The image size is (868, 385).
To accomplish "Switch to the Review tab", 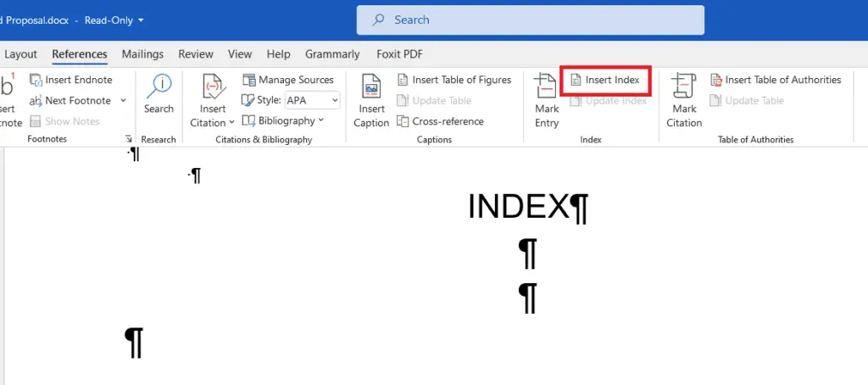I will (x=196, y=54).
